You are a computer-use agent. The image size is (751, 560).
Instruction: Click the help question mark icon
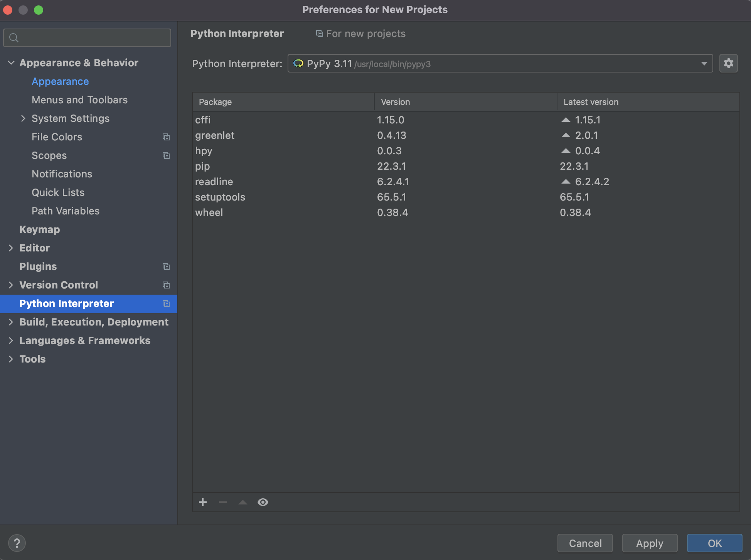point(17,543)
